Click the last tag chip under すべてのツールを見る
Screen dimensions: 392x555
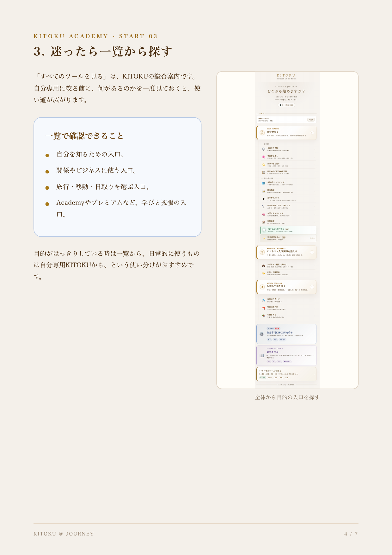287,377
